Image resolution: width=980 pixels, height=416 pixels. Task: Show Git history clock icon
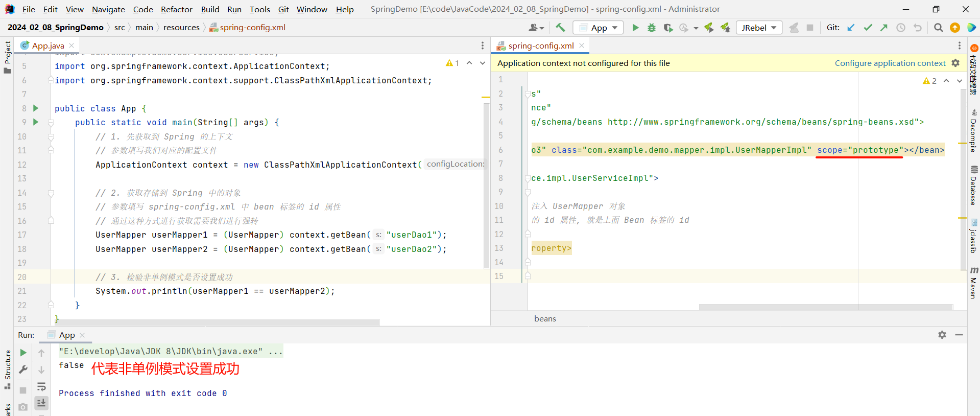tap(901, 28)
